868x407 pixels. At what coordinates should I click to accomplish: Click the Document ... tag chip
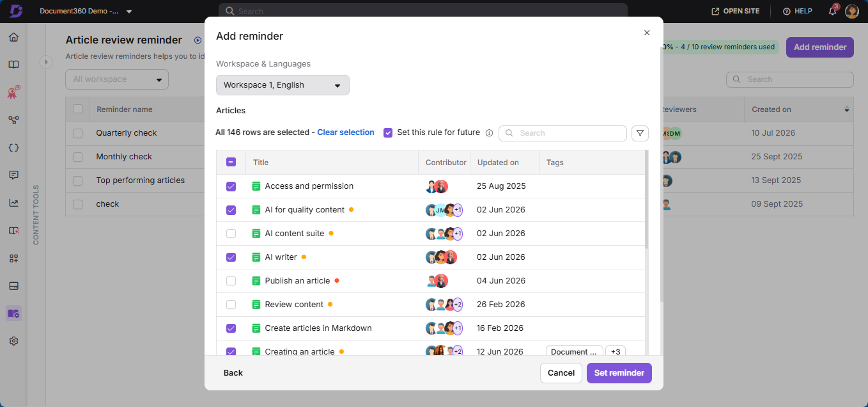pos(575,352)
